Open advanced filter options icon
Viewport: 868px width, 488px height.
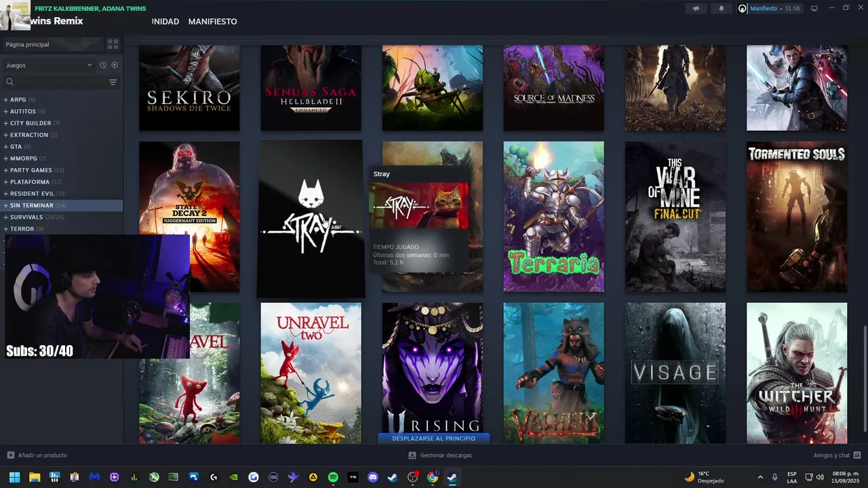(x=113, y=82)
